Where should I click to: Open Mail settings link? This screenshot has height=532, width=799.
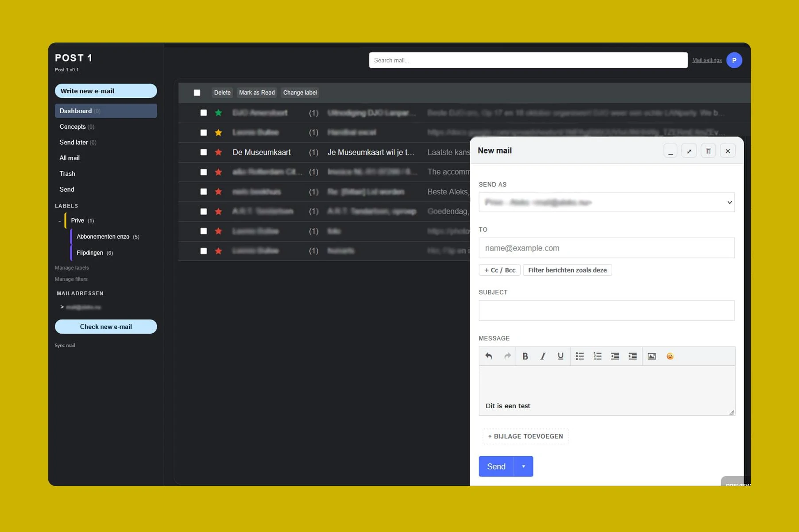pos(707,60)
